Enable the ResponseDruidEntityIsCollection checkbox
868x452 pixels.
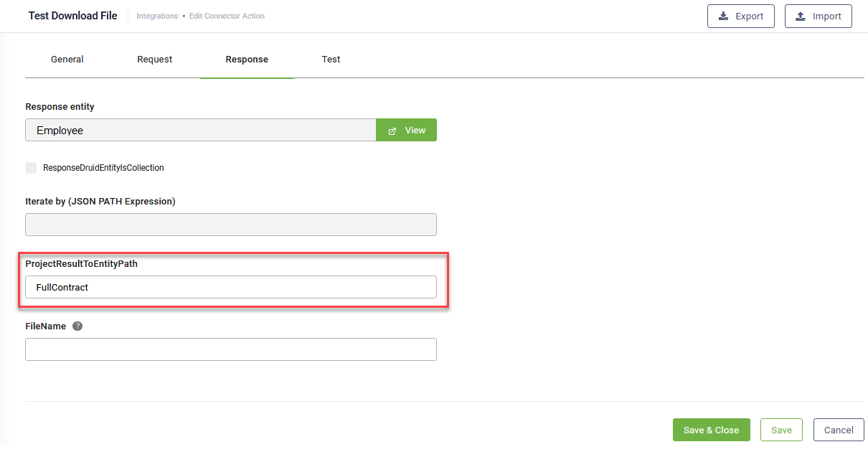point(31,167)
